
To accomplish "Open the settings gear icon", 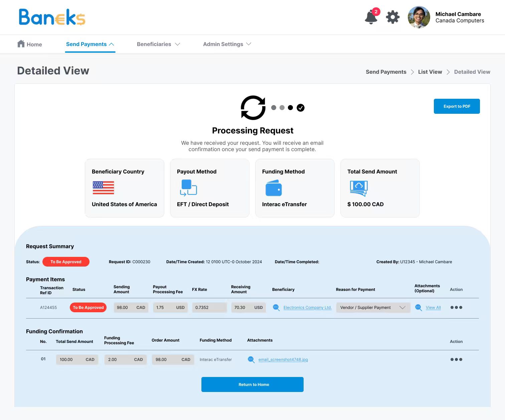I will point(392,17).
